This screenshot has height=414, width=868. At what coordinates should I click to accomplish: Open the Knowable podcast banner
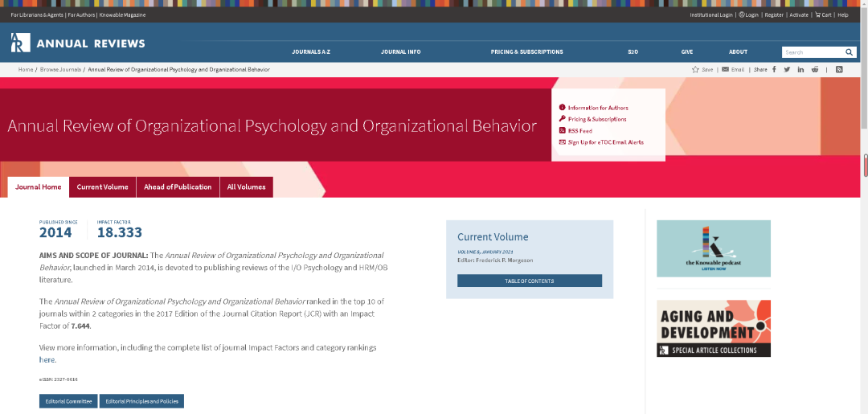coord(714,248)
